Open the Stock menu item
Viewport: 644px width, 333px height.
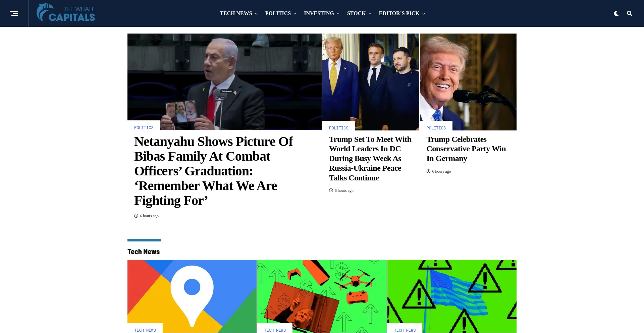point(359,13)
